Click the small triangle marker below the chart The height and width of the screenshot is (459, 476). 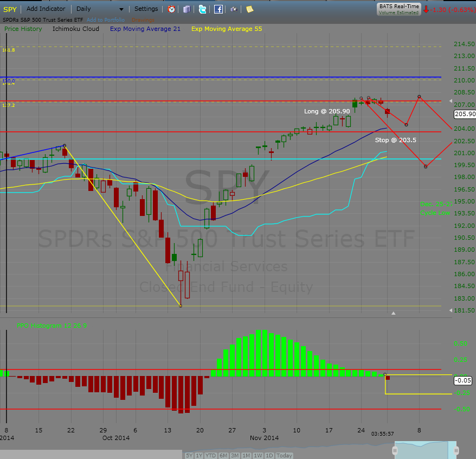(x=394, y=313)
